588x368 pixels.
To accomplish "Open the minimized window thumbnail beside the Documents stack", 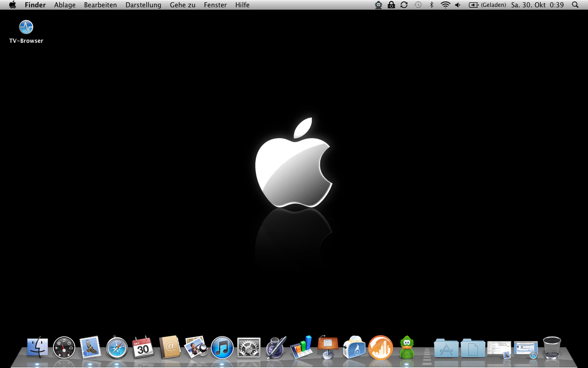I will click(x=499, y=349).
